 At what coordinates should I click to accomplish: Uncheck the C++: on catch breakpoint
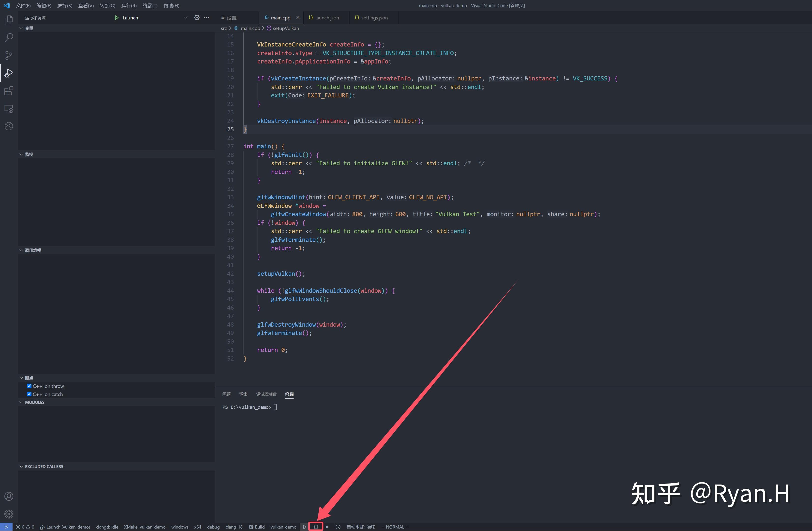click(29, 394)
